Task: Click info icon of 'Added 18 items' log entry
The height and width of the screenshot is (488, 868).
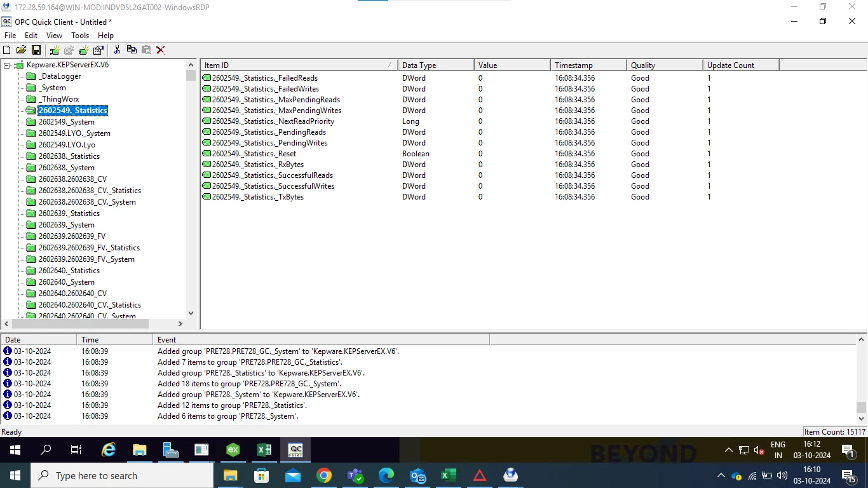Action: pyautogui.click(x=8, y=384)
